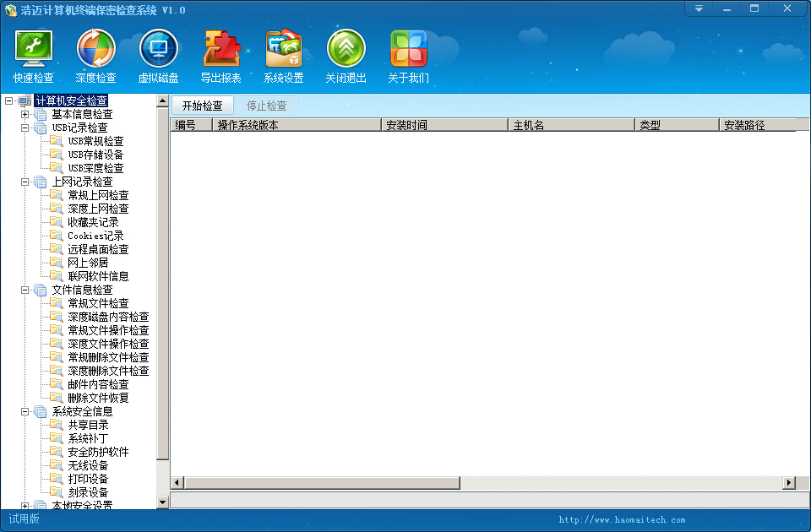Sort by the 操作系统版本 column header

(297, 125)
